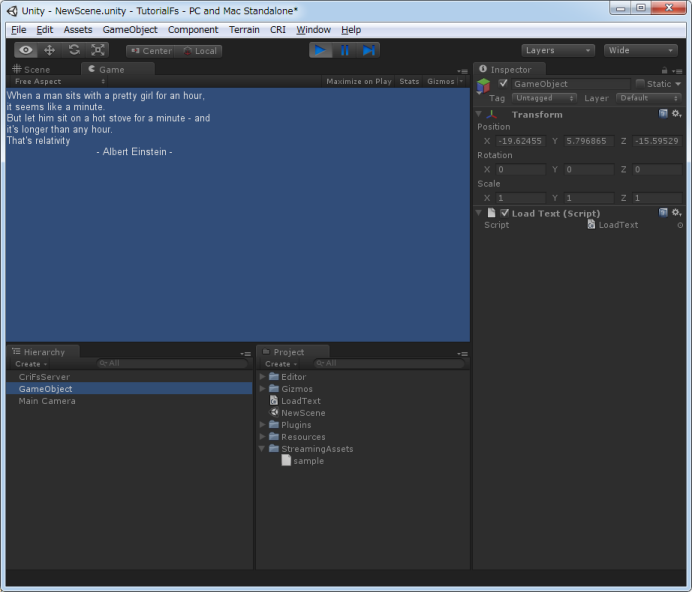The height and width of the screenshot is (592, 692).
Task: Open the Layers dropdown
Action: tap(557, 50)
